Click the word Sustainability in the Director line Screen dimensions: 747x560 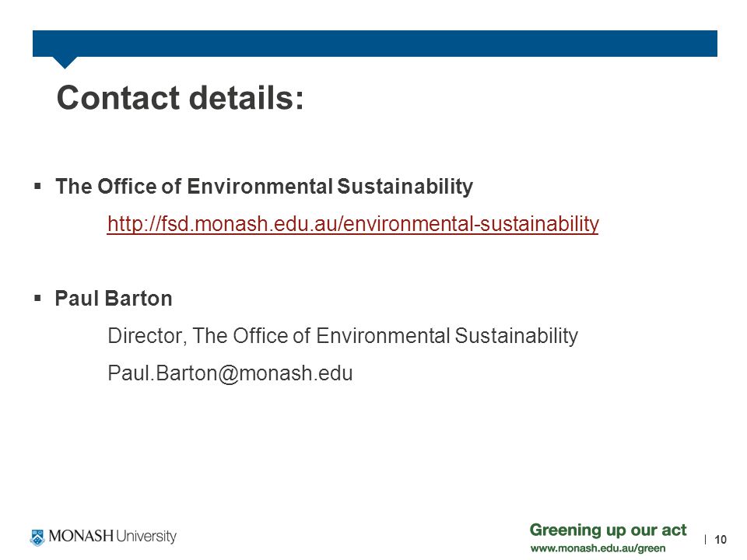[x=517, y=336]
